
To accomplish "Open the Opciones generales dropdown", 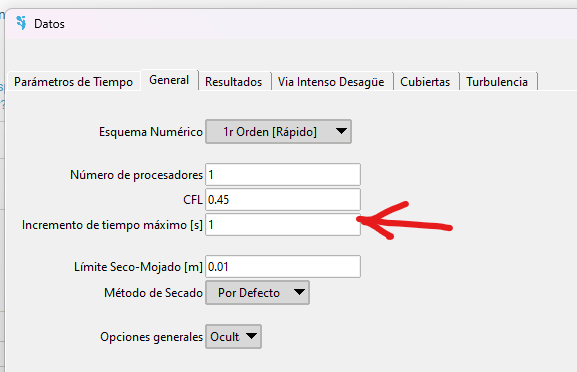I will (x=233, y=336).
